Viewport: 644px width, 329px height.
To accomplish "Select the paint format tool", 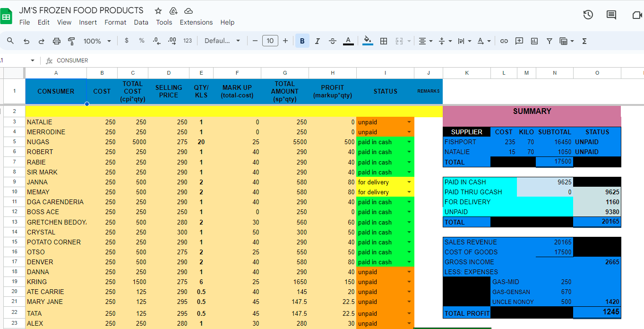I will click(x=71, y=41).
